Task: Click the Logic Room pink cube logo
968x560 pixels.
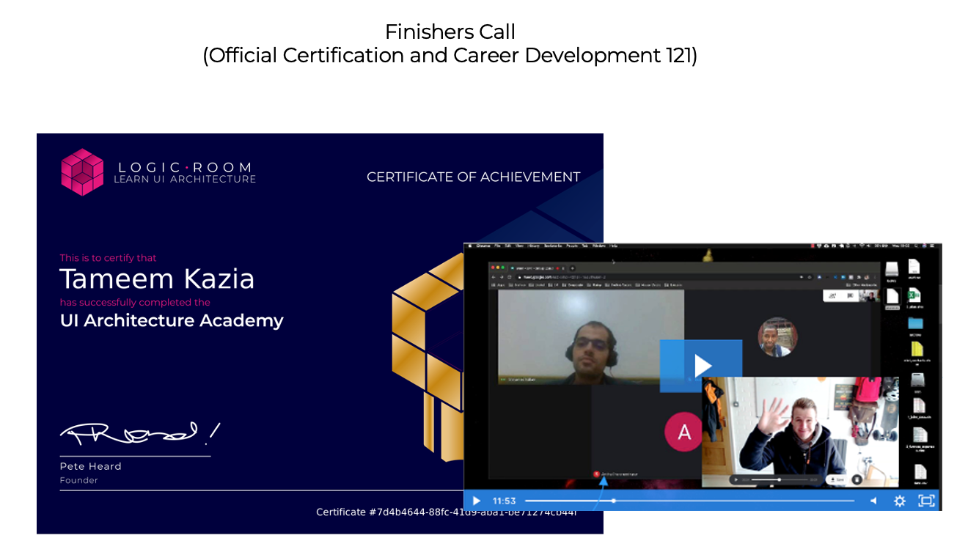Action: coord(82,172)
